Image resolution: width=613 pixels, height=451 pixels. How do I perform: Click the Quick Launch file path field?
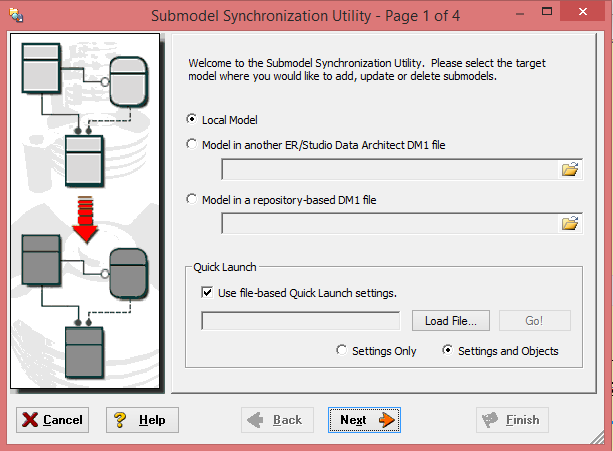point(301,321)
